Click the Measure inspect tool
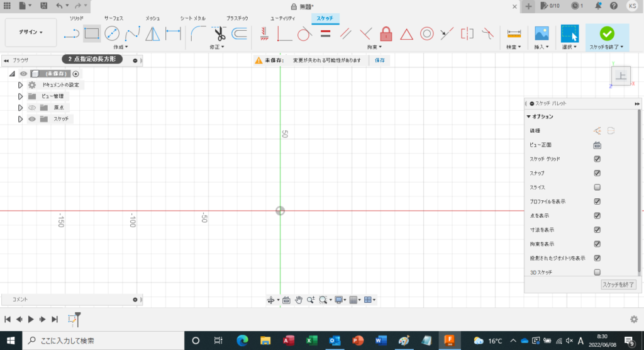 coord(514,34)
